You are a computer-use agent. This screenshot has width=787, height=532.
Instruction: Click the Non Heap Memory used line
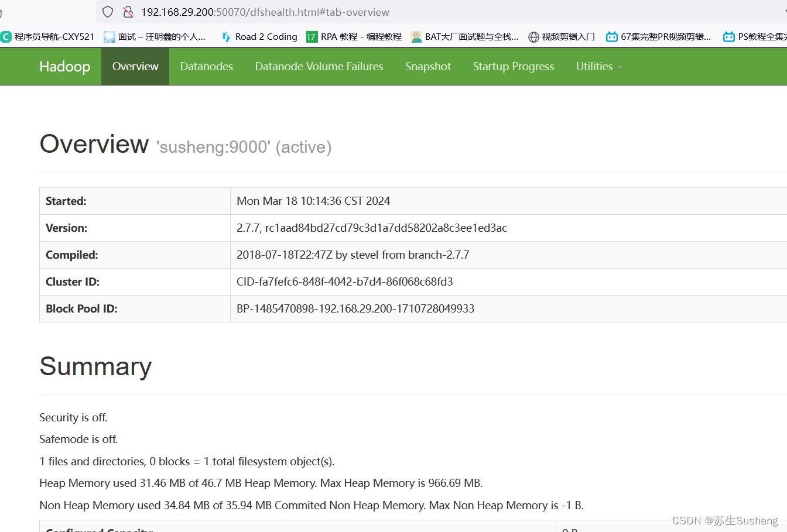[x=312, y=505]
